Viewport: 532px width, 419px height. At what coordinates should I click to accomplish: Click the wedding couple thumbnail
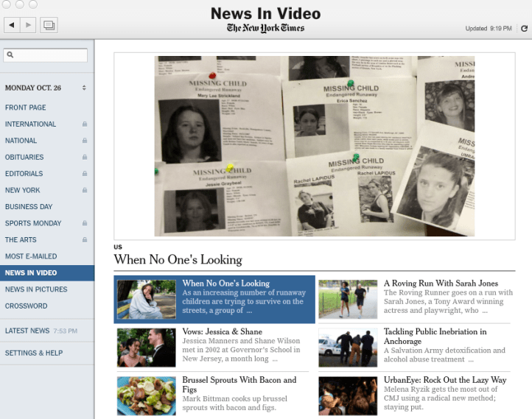click(147, 348)
